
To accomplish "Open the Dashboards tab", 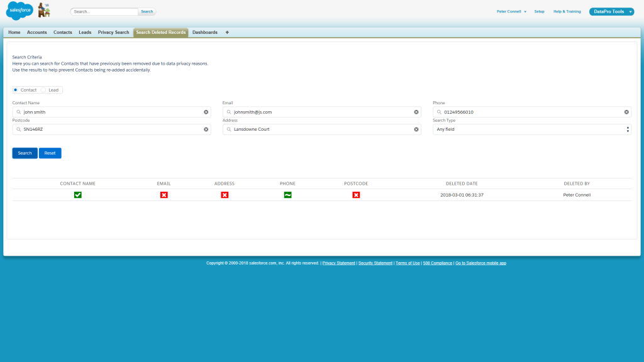I will 204,32.
